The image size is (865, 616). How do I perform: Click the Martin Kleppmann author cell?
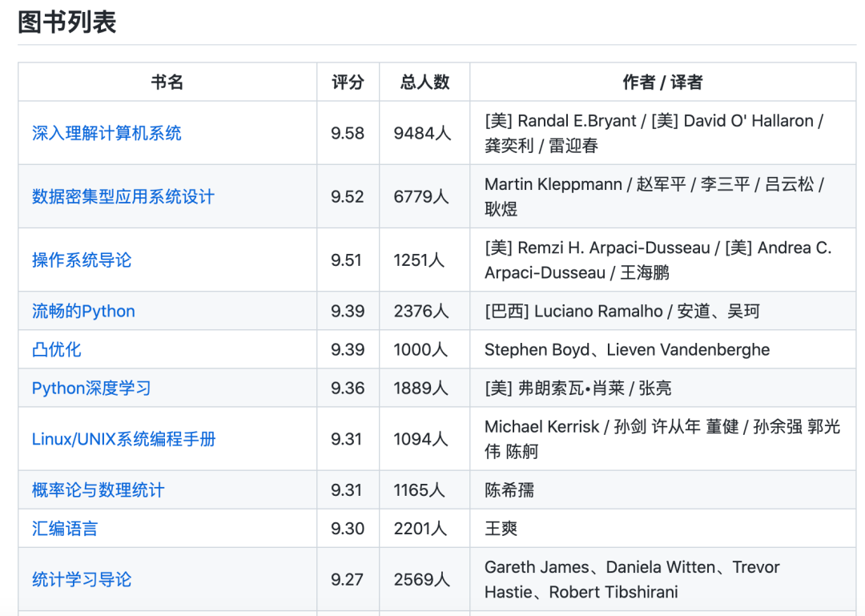click(662, 196)
